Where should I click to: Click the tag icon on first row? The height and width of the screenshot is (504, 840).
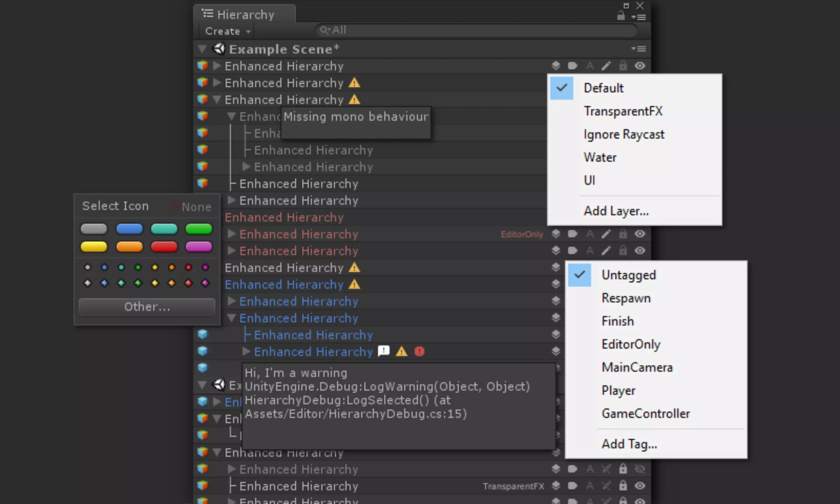point(573,66)
